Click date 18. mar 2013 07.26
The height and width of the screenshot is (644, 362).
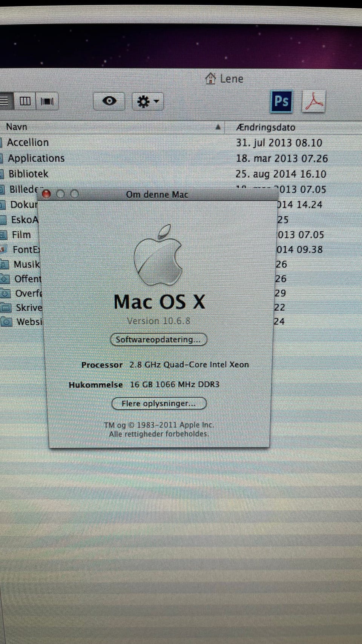[282, 158]
